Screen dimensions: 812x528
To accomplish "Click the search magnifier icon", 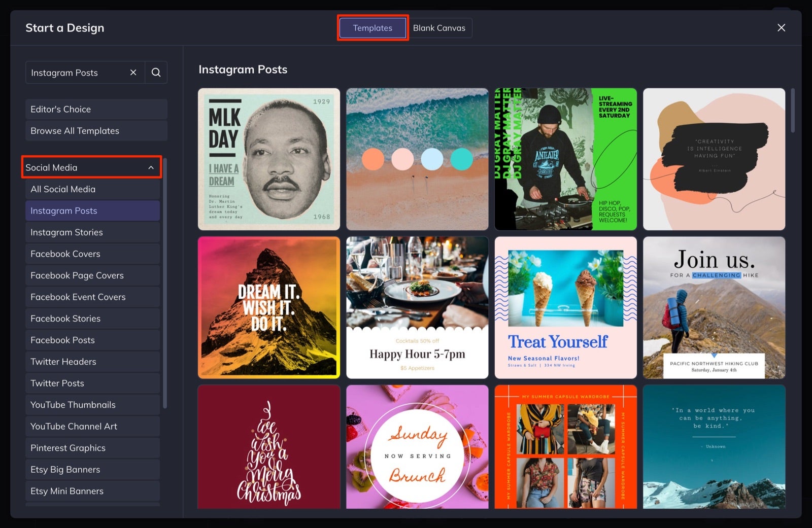I will [156, 72].
